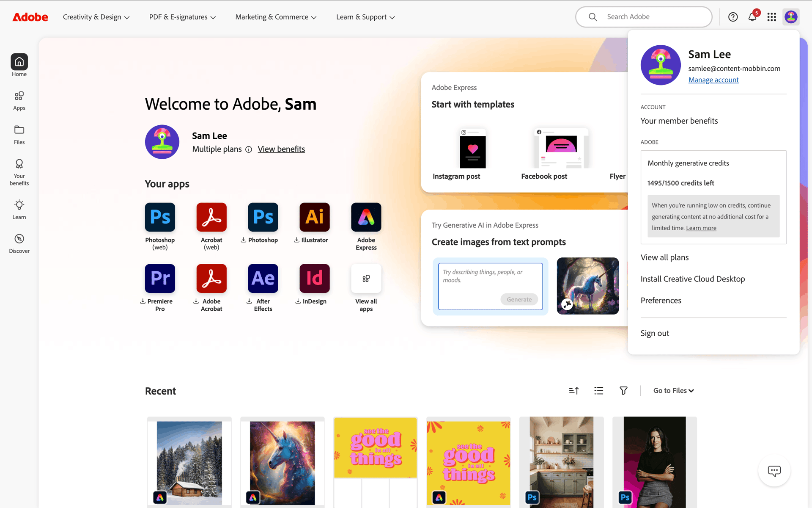Click the Adobe Acrobat desktop app icon
This screenshot has width=812, height=508.
pyautogui.click(x=211, y=279)
